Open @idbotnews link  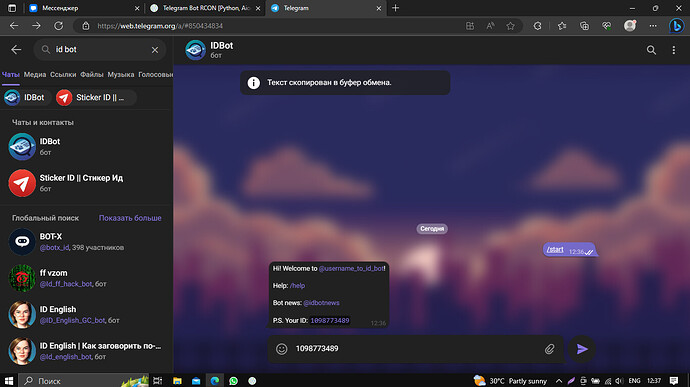(x=321, y=303)
